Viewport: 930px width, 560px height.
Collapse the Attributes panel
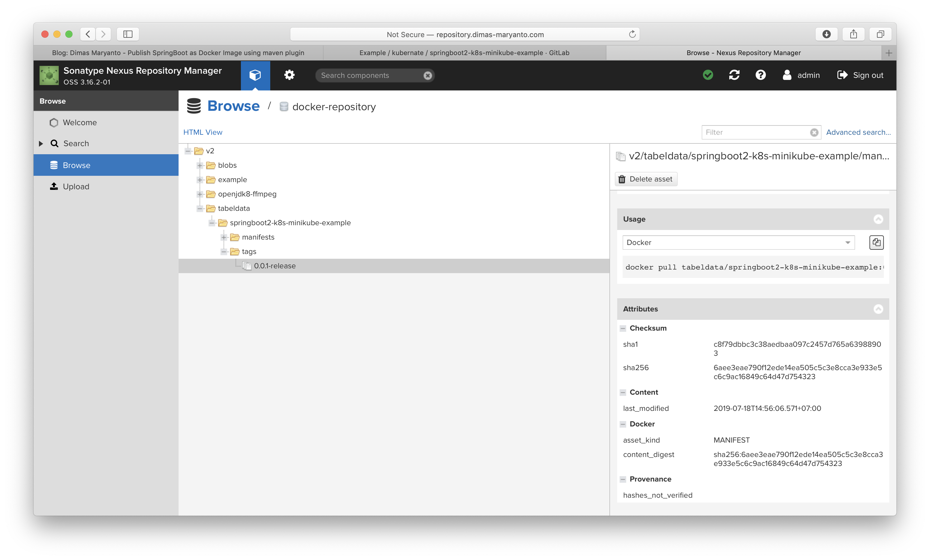click(878, 309)
